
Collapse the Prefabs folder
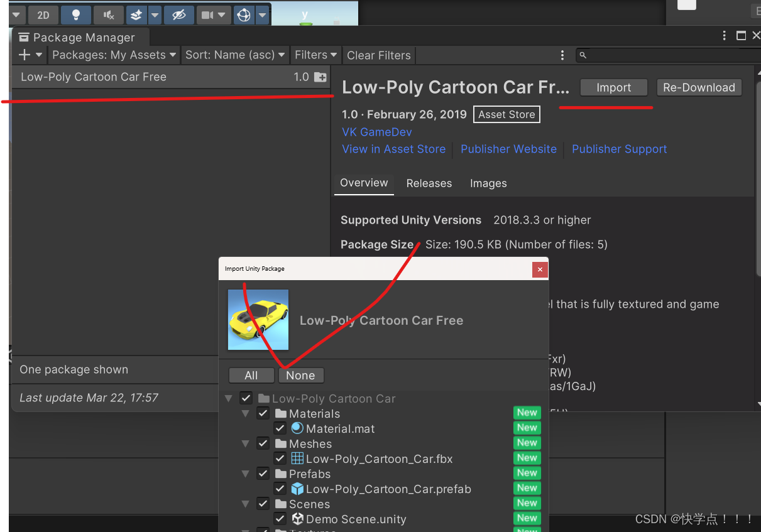[x=246, y=474]
